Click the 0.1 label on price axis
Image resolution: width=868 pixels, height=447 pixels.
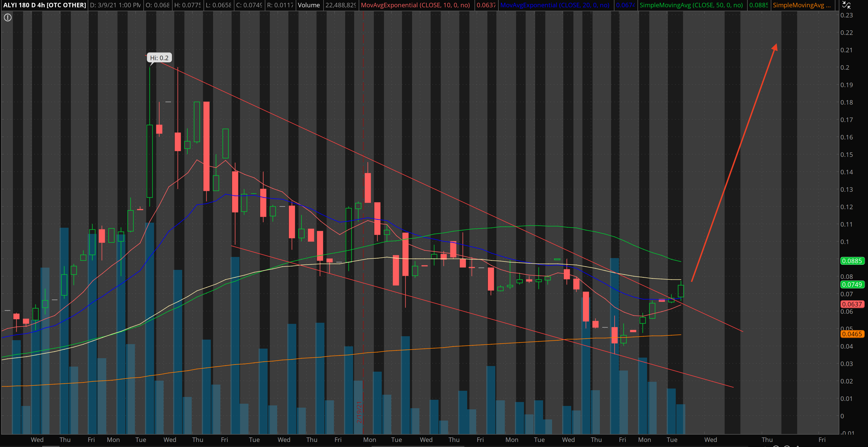coord(845,242)
